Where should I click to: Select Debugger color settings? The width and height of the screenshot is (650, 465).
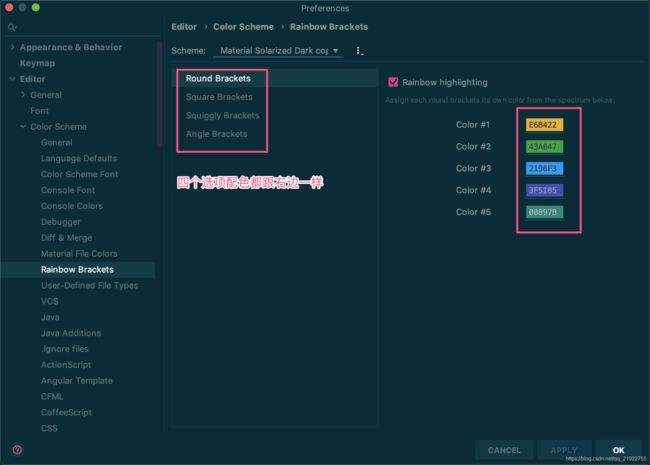(x=61, y=222)
